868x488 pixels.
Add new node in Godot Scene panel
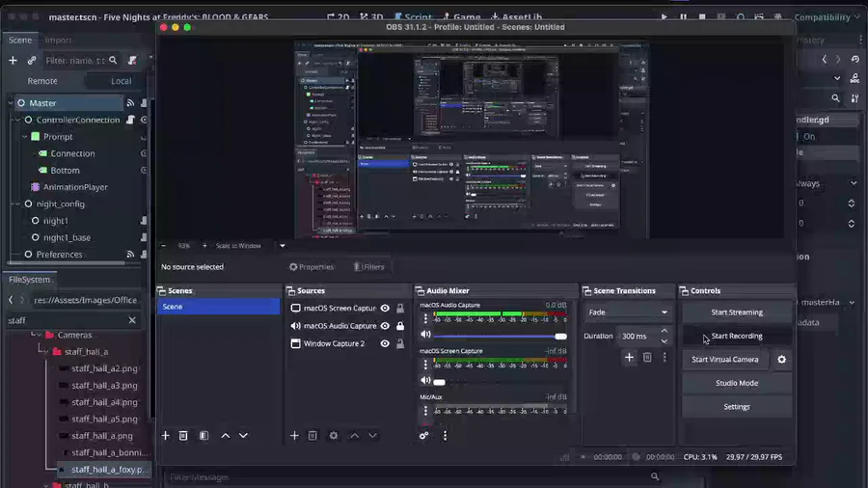13,61
